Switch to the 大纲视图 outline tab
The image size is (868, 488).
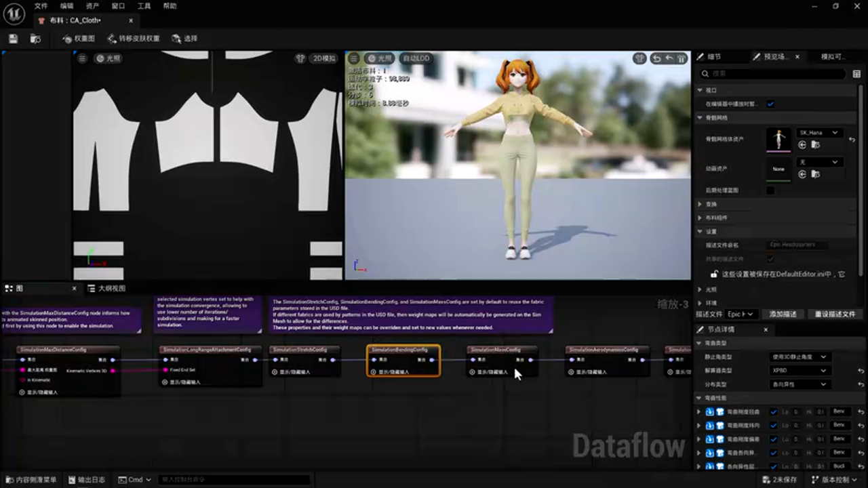tap(107, 289)
